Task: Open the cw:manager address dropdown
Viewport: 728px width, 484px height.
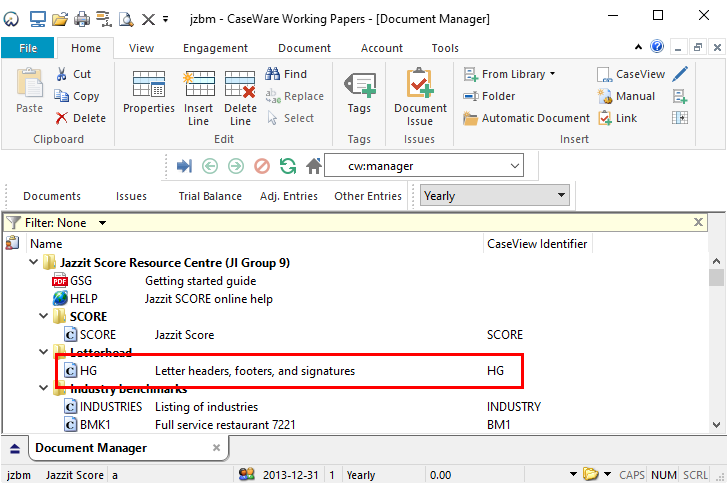Action: [x=514, y=166]
